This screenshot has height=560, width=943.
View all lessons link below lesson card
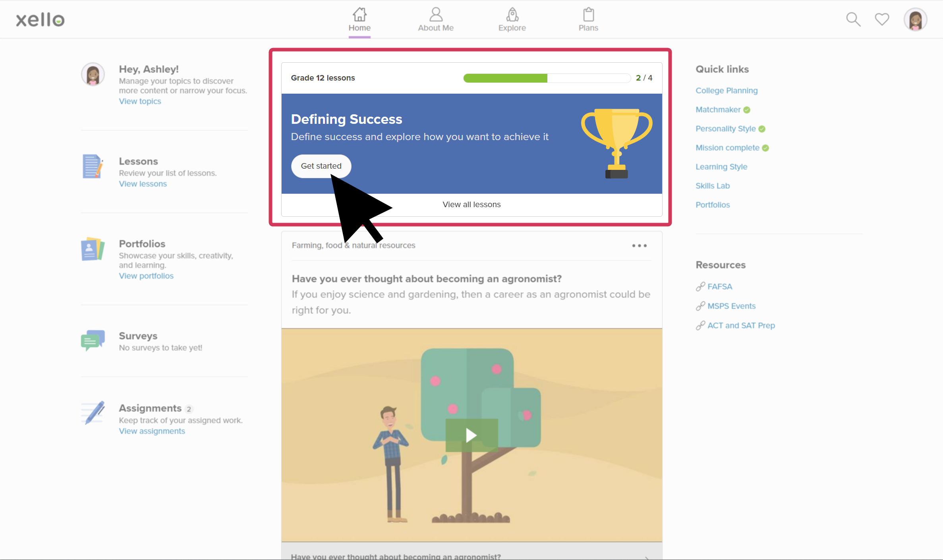coord(471,204)
